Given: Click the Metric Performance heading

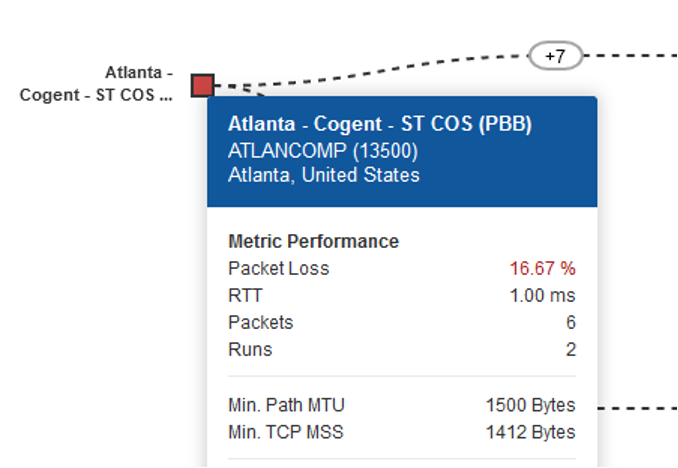Looking at the screenshot, I should pyautogui.click(x=313, y=241).
